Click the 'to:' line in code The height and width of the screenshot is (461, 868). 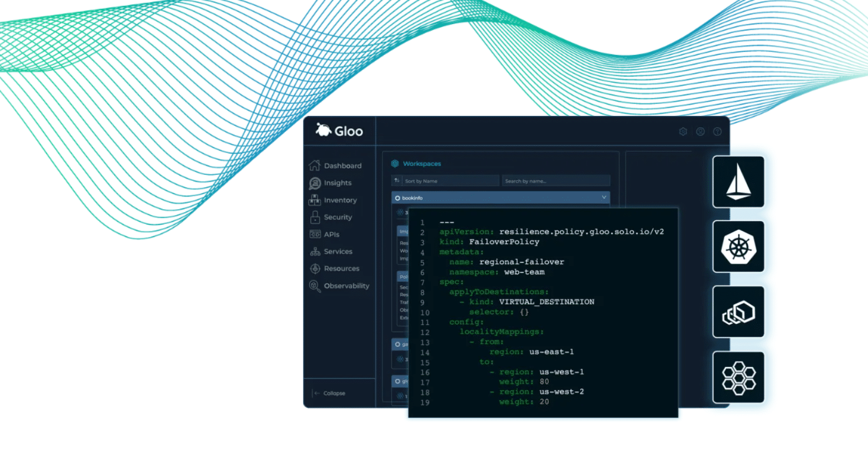(487, 362)
